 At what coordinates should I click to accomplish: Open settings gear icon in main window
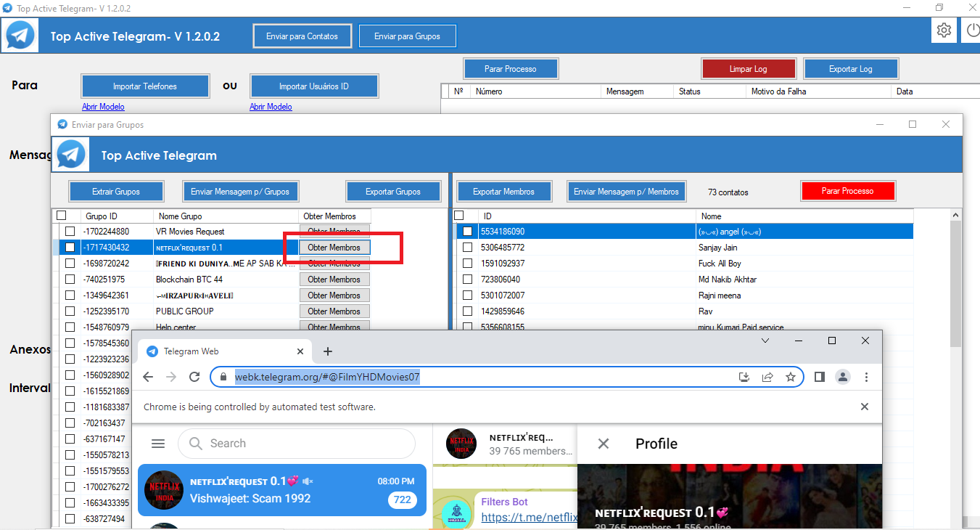click(x=944, y=30)
